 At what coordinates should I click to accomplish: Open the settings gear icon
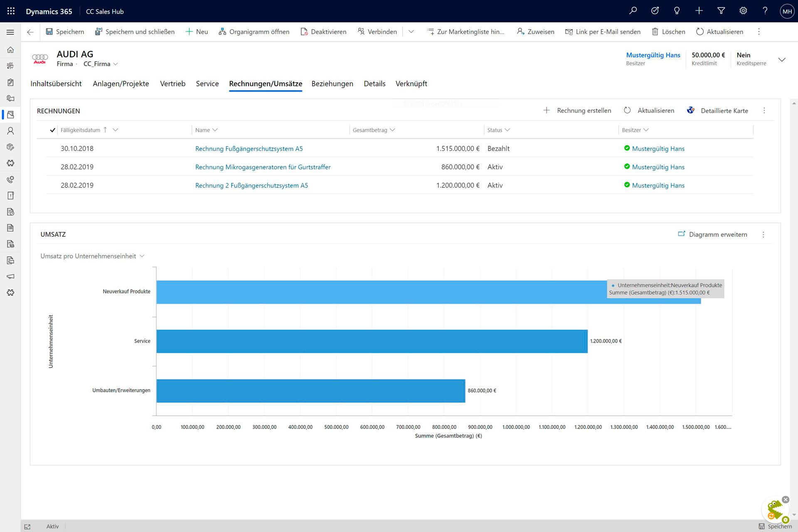pyautogui.click(x=743, y=11)
